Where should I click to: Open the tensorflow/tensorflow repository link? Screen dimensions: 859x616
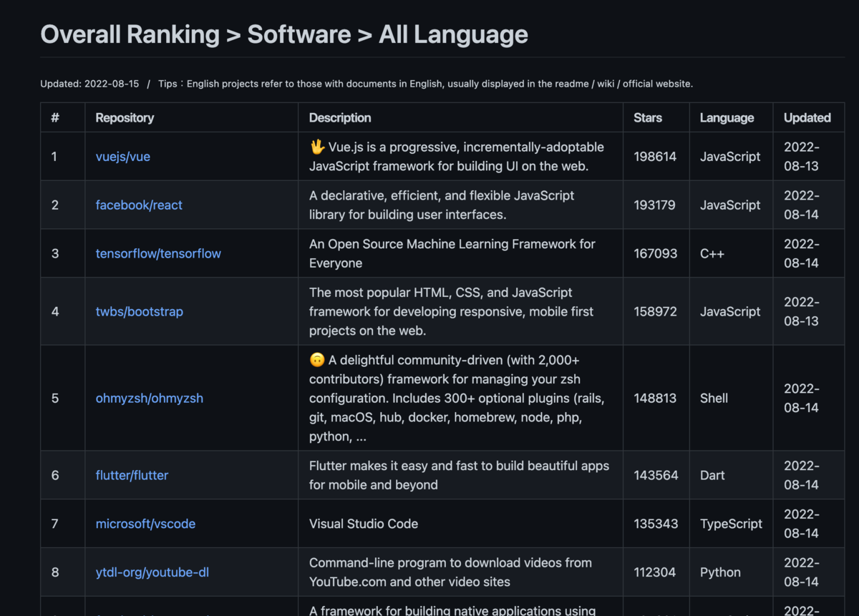pos(158,253)
